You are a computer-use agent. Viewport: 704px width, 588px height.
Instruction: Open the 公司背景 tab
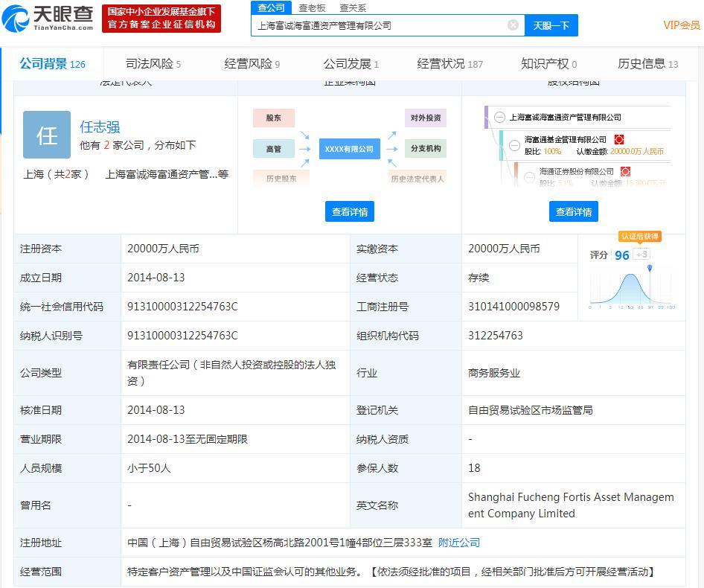pos(53,64)
